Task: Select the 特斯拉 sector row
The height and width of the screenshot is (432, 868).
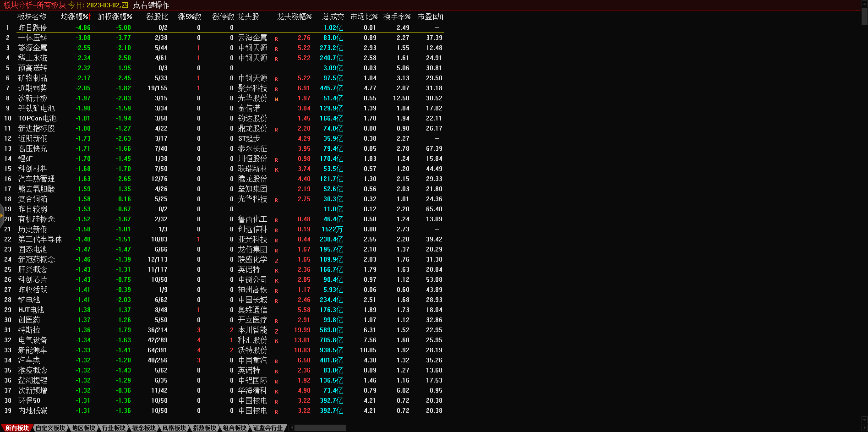Action: pos(29,330)
